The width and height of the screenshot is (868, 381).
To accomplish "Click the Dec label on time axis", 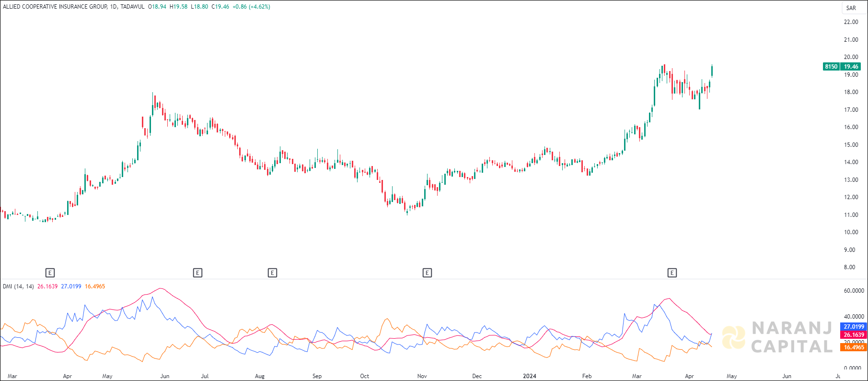I will [477, 376].
